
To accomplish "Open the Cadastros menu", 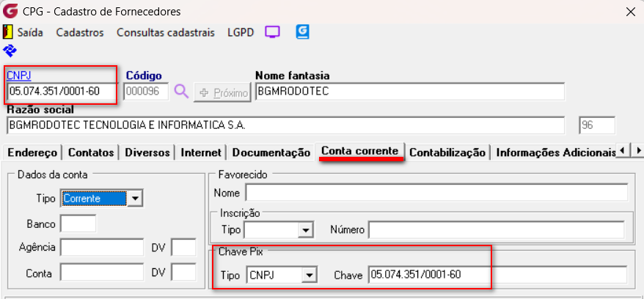I will 80,32.
